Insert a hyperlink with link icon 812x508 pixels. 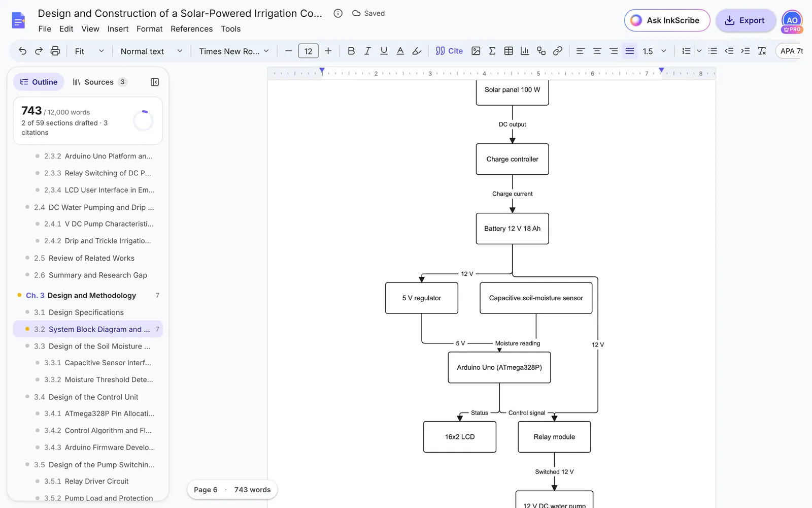(x=557, y=51)
